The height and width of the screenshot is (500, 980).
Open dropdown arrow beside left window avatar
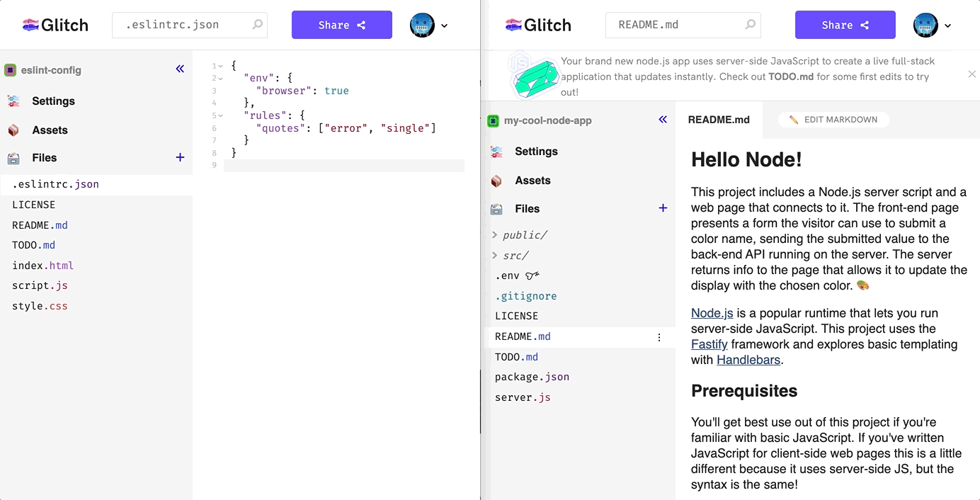point(444,25)
